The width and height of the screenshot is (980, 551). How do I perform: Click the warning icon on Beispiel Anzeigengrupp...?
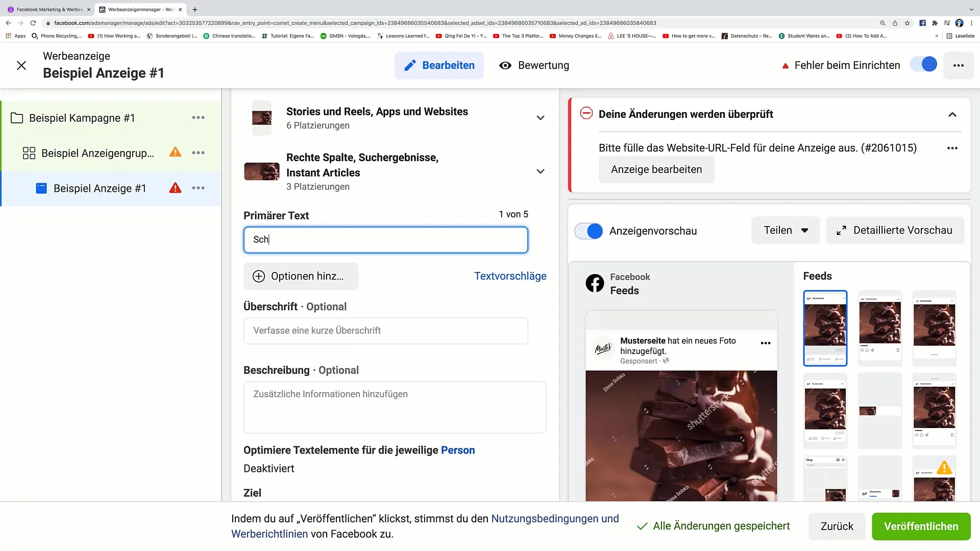(175, 153)
